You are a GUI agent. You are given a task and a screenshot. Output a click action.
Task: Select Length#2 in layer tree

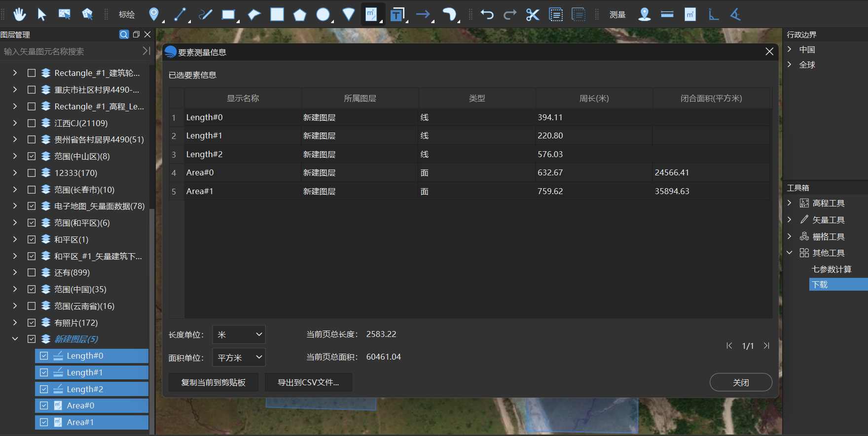tap(92, 389)
